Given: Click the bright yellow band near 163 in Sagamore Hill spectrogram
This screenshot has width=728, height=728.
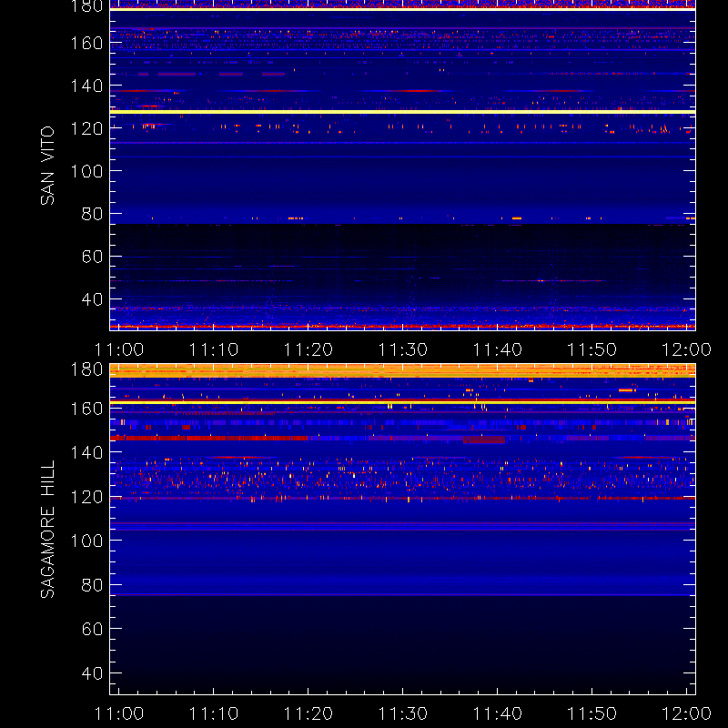Looking at the screenshot, I should tap(402, 402).
